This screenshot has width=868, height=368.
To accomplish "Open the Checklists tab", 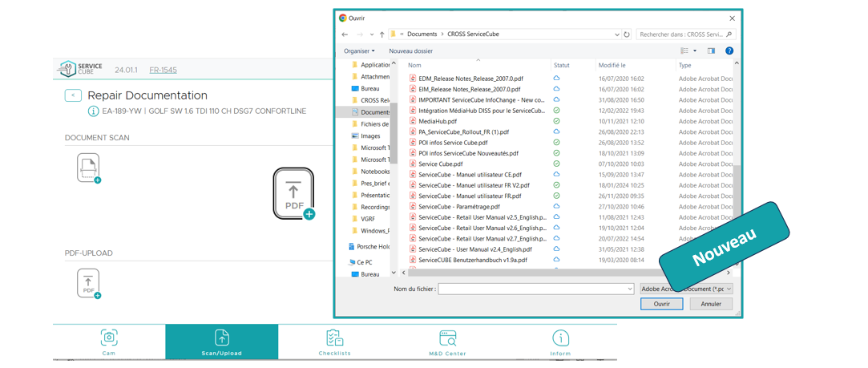I will (334, 342).
